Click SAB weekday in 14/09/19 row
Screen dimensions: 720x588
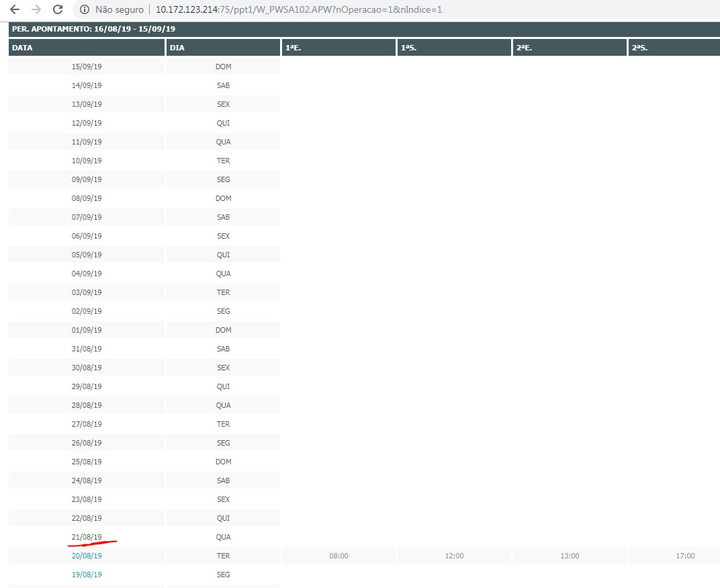pos(223,85)
